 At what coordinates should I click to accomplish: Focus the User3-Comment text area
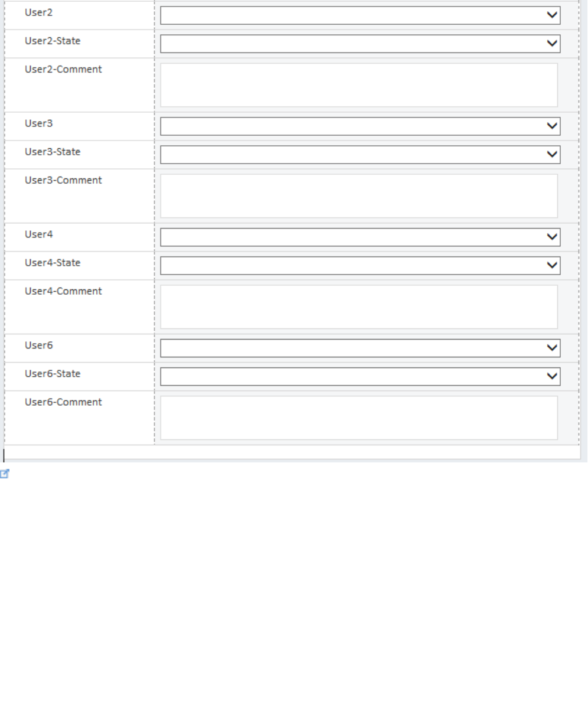(x=359, y=196)
